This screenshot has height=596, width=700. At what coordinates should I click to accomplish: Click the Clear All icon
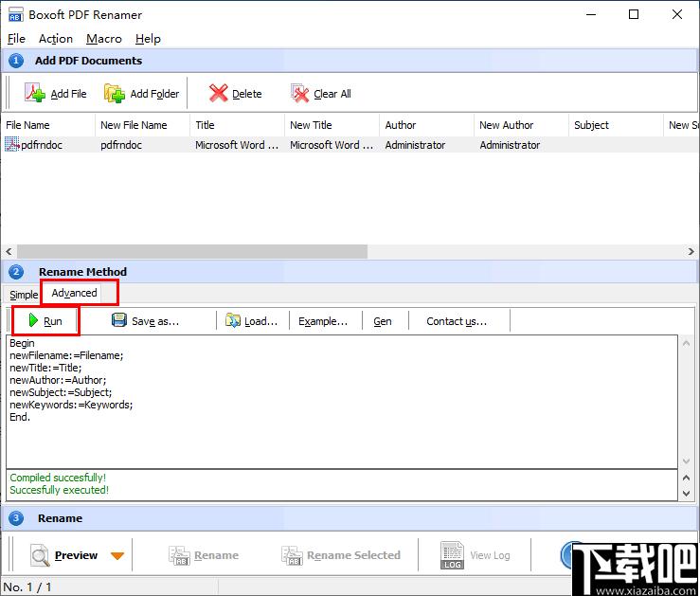(299, 93)
